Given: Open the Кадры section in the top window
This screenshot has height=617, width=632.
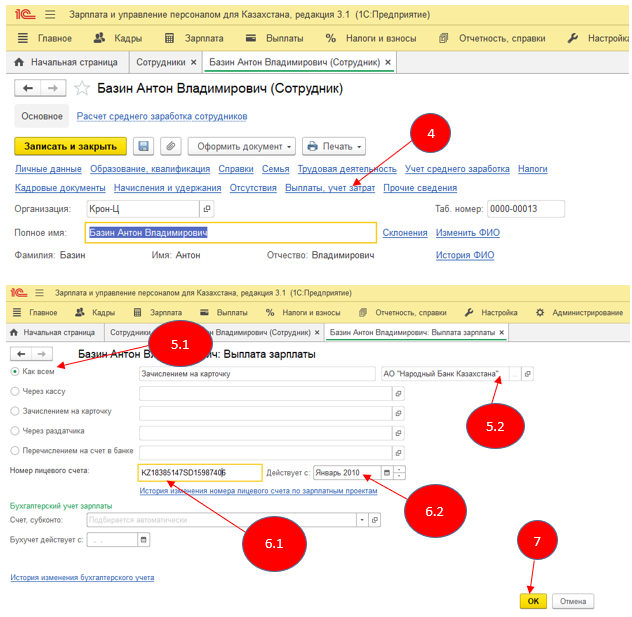Looking at the screenshot, I should [x=118, y=38].
